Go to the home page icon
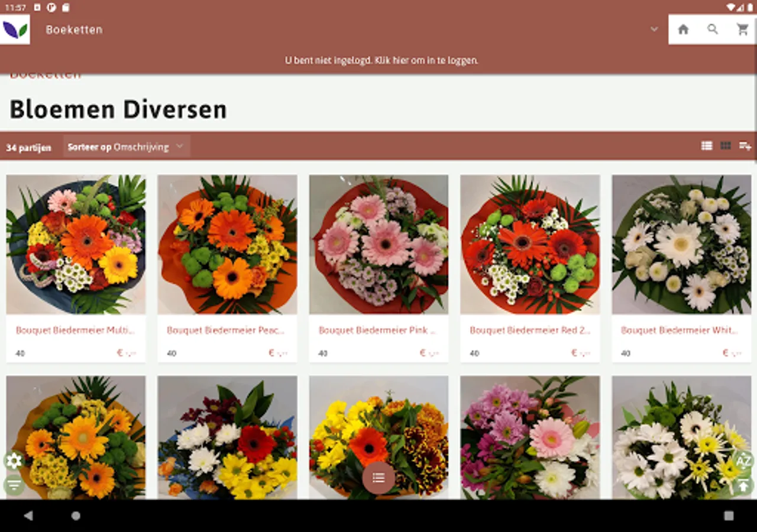 (683, 30)
